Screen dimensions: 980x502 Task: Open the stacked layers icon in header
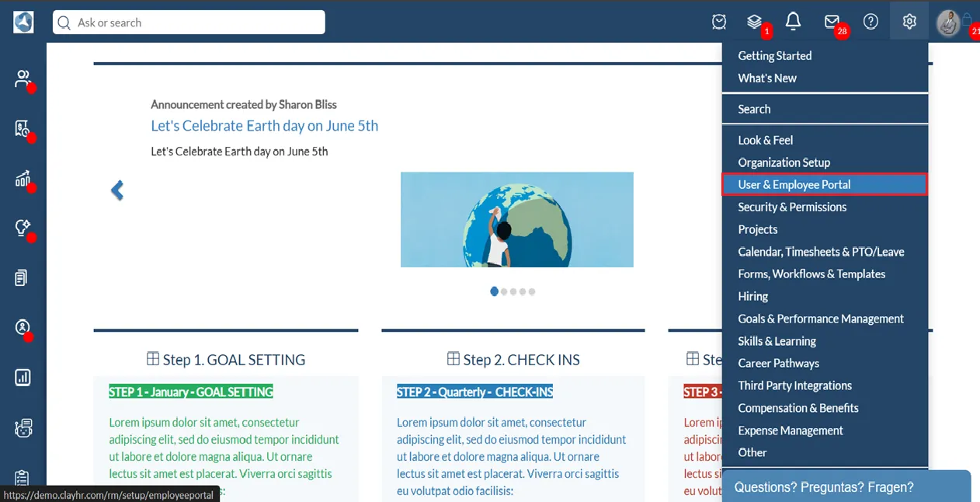click(x=754, y=22)
